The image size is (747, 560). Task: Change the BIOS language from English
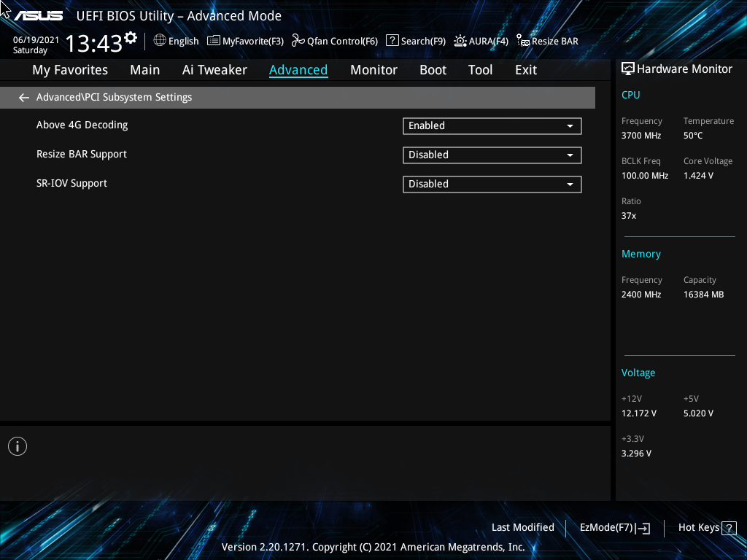[x=176, y=41]
